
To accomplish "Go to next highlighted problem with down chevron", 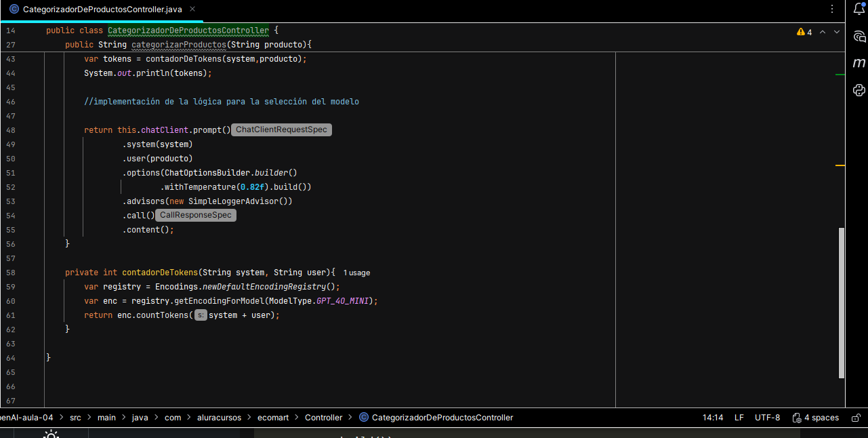I will 837,32.
